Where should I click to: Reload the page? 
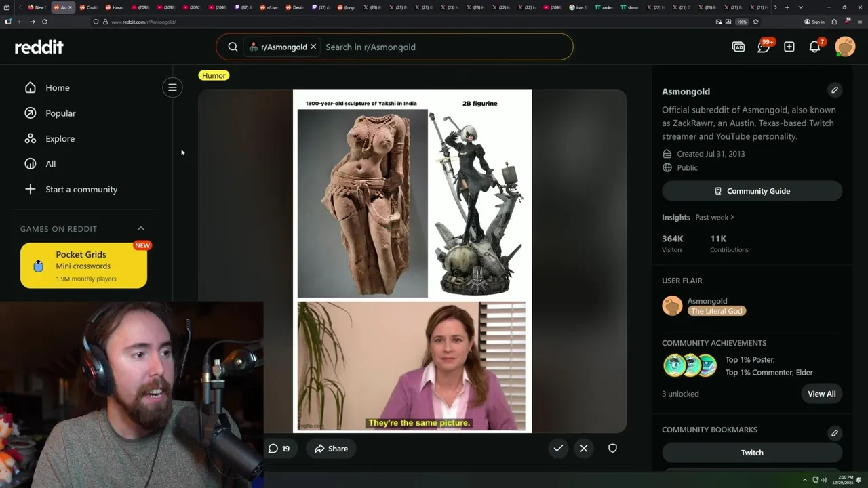click(45, 22)
